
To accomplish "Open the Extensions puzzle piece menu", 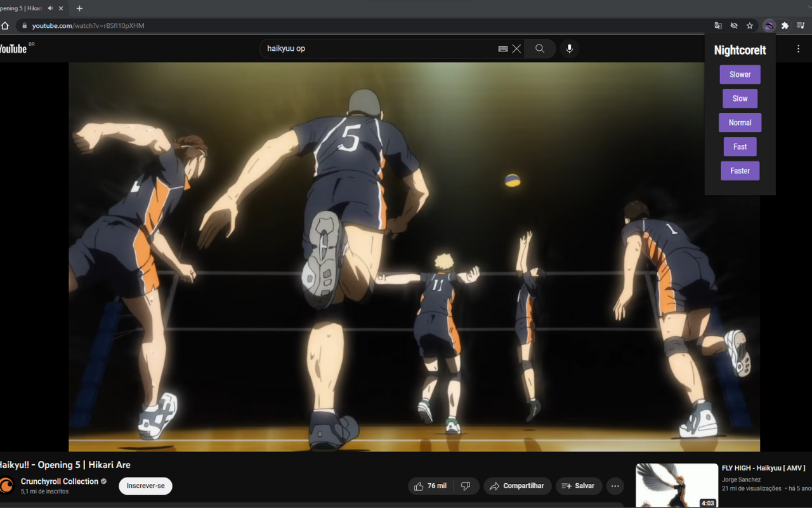I will pyautogui.click(x=785, y=25).
